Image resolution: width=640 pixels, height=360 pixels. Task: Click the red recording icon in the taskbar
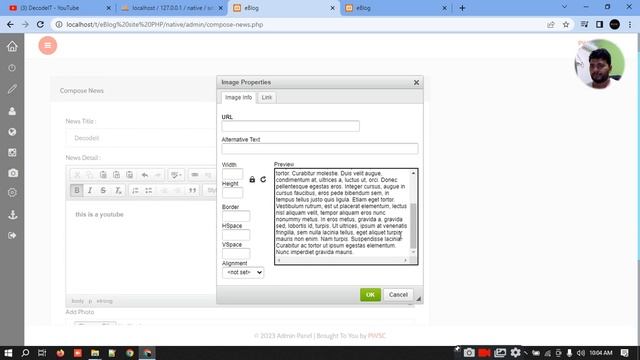484,353
